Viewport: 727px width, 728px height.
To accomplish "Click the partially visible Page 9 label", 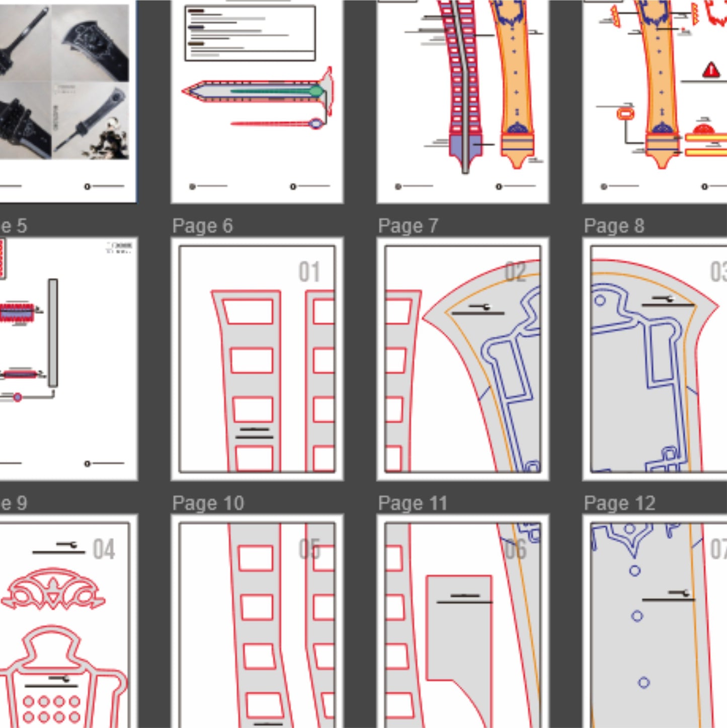I will pos(14,503).
